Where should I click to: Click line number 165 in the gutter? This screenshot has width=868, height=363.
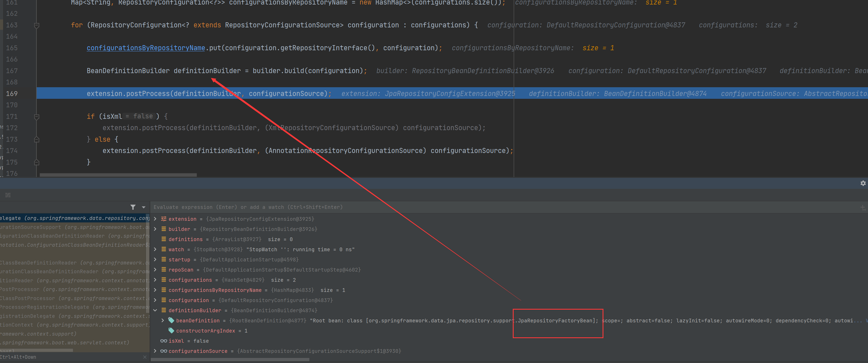12,48
